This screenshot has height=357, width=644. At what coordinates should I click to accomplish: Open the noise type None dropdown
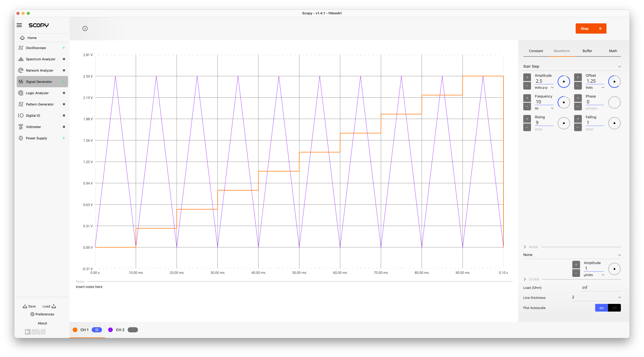click(572, 255)
